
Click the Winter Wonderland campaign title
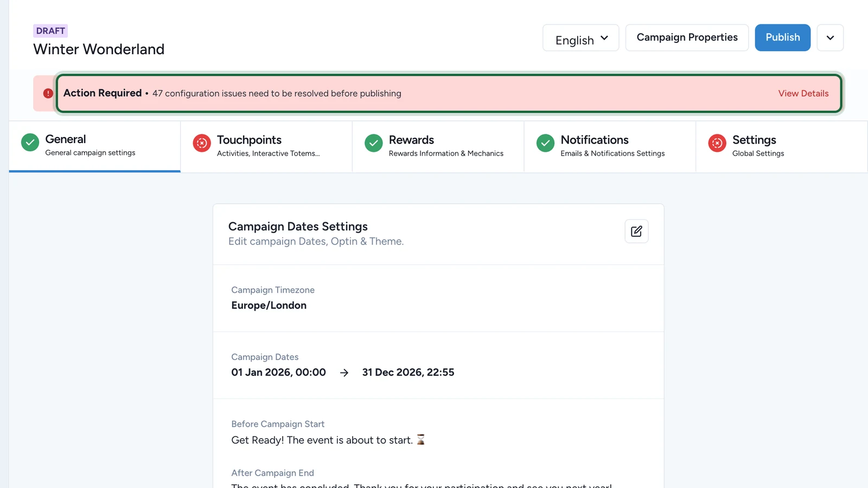pos(99,49)
